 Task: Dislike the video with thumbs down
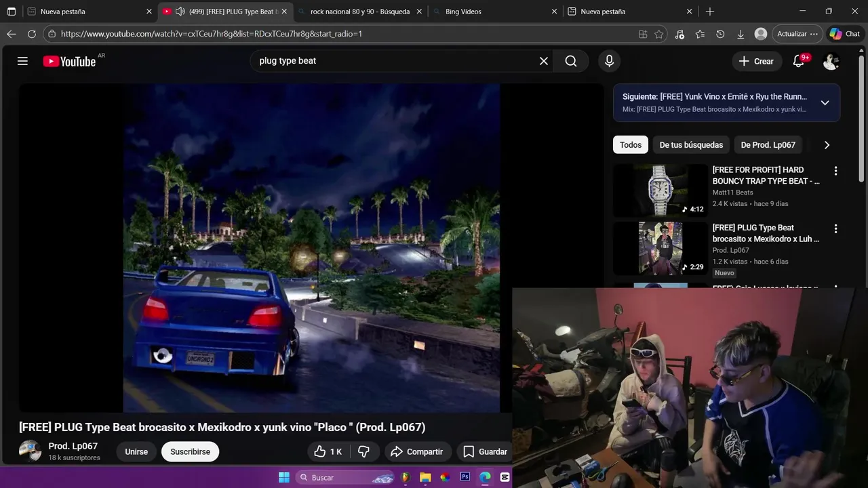(x=364, y=451)
